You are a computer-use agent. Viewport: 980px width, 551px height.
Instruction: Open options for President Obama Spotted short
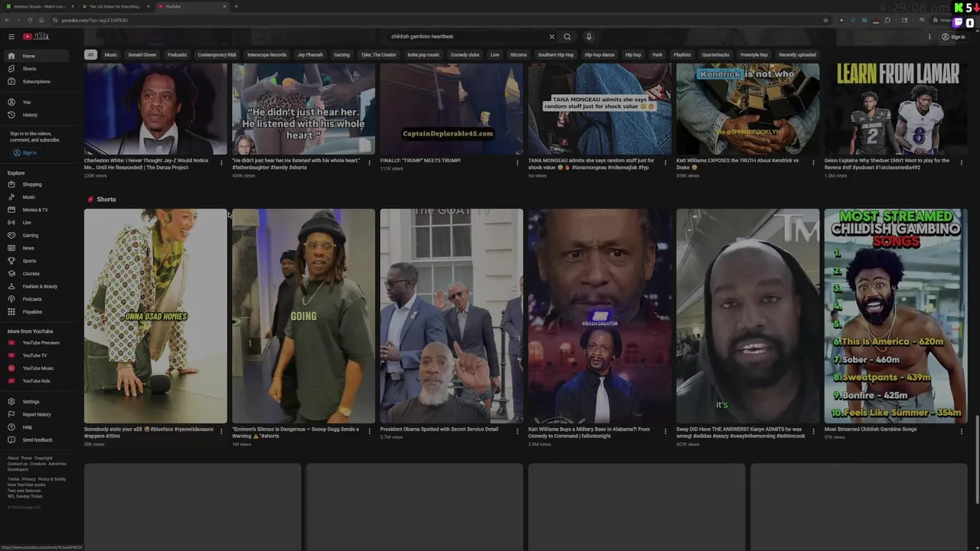tap(518, 431)
